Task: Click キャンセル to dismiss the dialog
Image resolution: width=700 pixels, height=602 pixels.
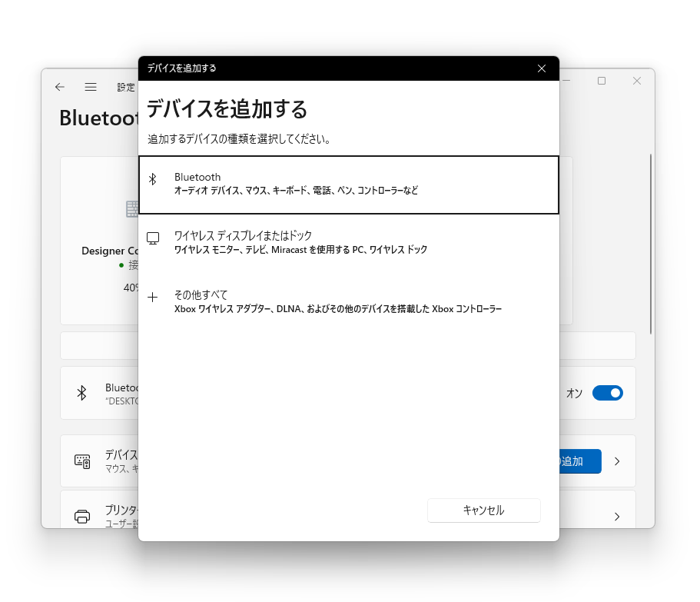Action: (x=483, y=510)
